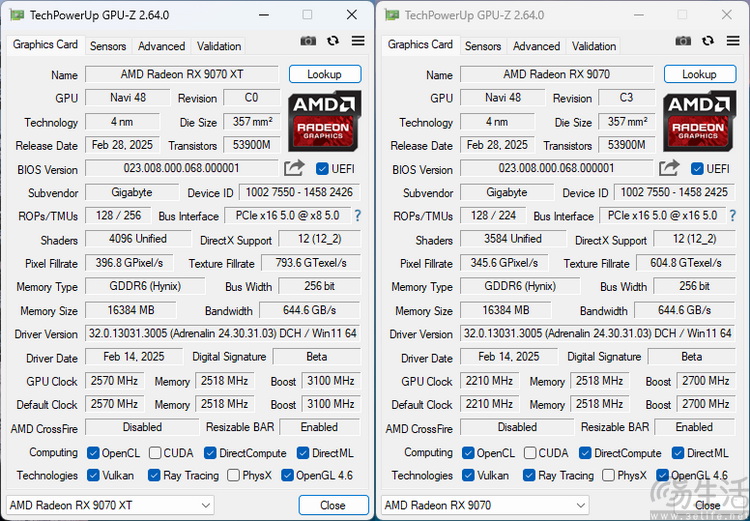Toggle PhysX checkbox in RX 9070 window
Screen dimensions: 750x521
pos(608,475)
